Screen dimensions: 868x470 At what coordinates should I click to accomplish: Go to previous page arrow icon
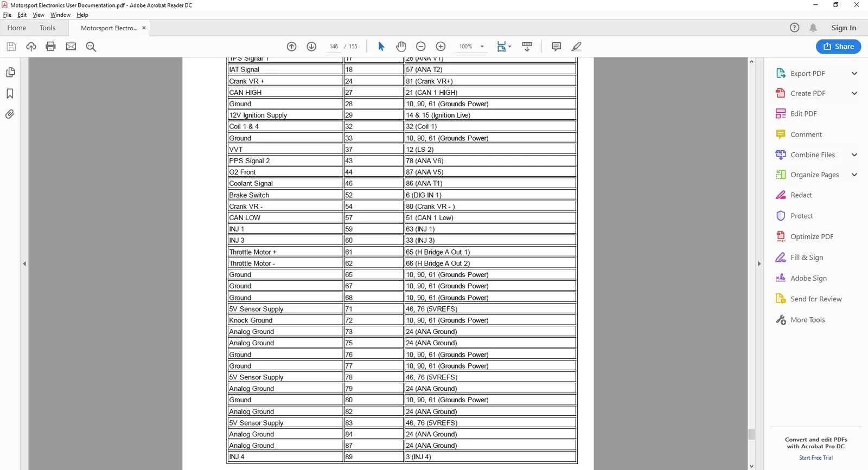(x=291, y=47)
